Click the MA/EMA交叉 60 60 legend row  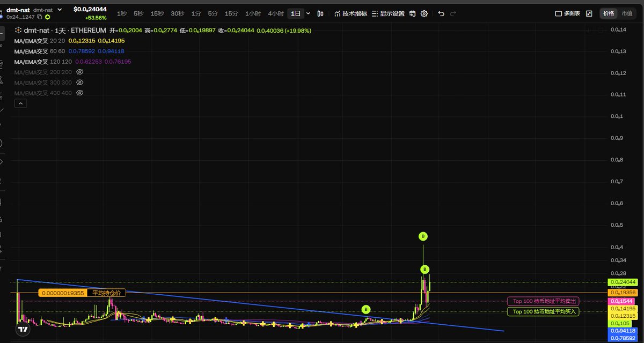tap(69, 51)
